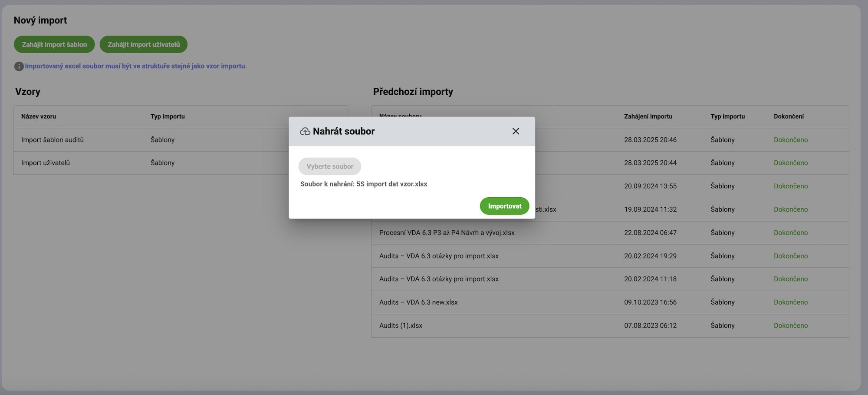Click the Vyberte soubor button
Image resolution: width=868 pixels, height=395 pixels.
click(x=330, y=166)
